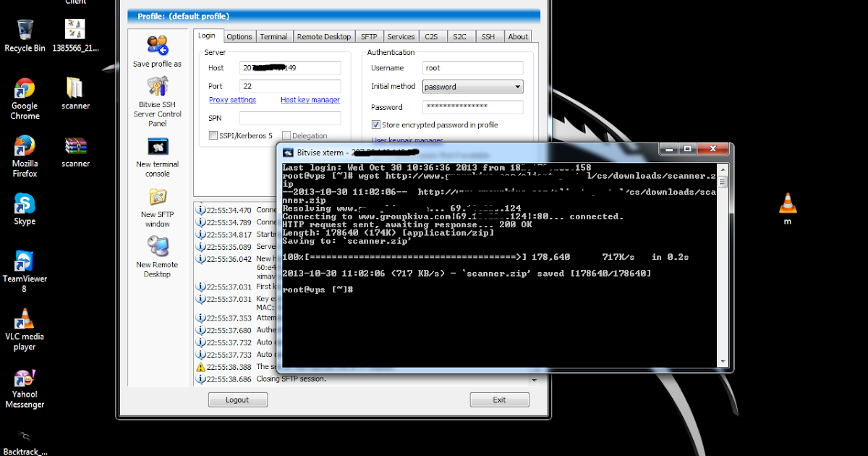Open Initial method dropdown

(472, 87)
